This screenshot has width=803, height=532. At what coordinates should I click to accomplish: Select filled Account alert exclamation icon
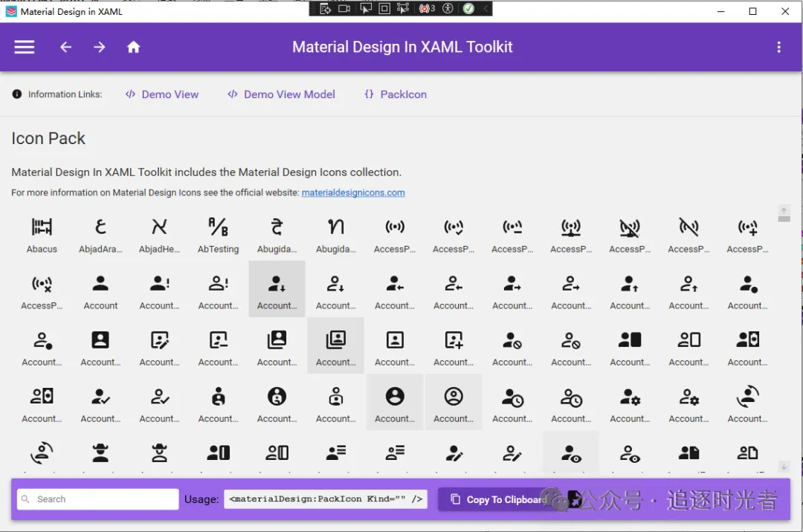pos(159,290)
